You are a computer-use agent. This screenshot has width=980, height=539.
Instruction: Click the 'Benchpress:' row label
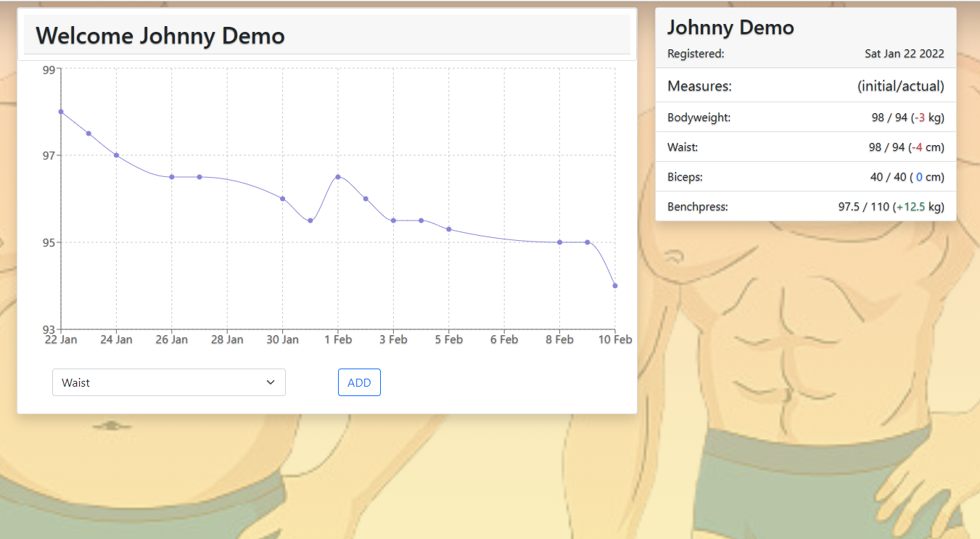[x=698, y=207]
